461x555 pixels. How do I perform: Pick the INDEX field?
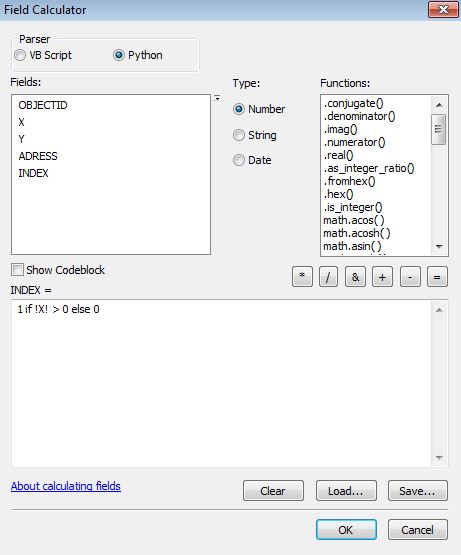[x=33, y=173]
